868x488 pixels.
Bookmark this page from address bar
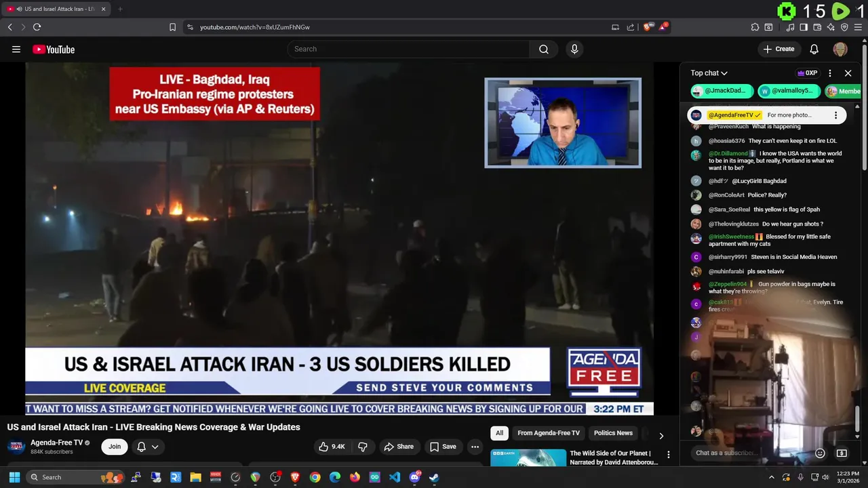pyautogui.click(x=172, y=27)
